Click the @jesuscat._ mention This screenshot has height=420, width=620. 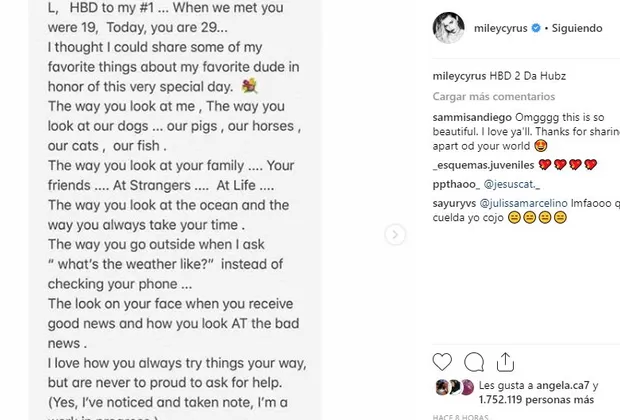512,184
